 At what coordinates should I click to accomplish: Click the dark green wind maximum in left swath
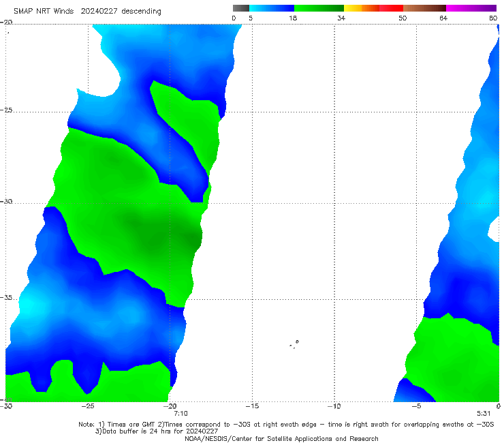click(193, 240)
